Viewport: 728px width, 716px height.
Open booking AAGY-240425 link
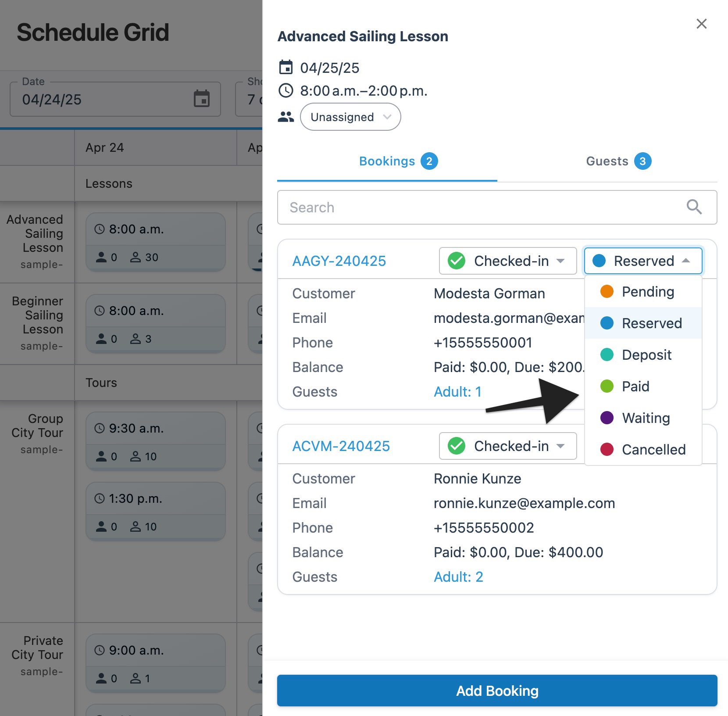click(339, 261)
